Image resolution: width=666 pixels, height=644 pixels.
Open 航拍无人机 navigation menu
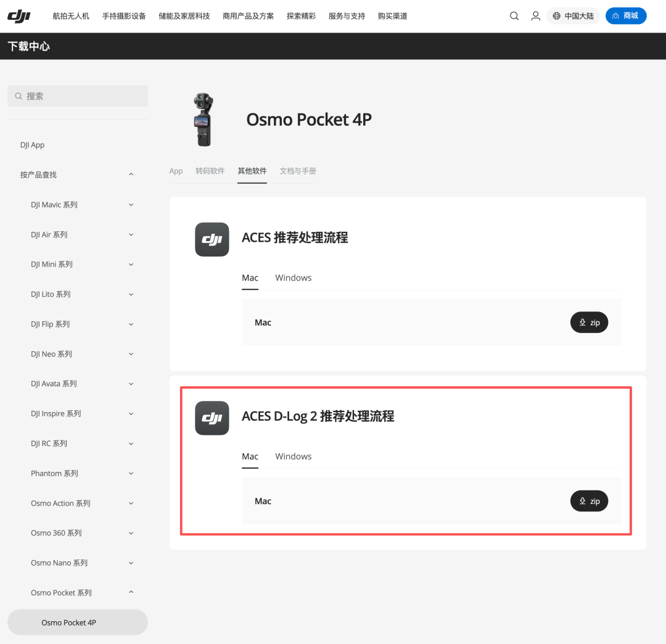(71, 16)
